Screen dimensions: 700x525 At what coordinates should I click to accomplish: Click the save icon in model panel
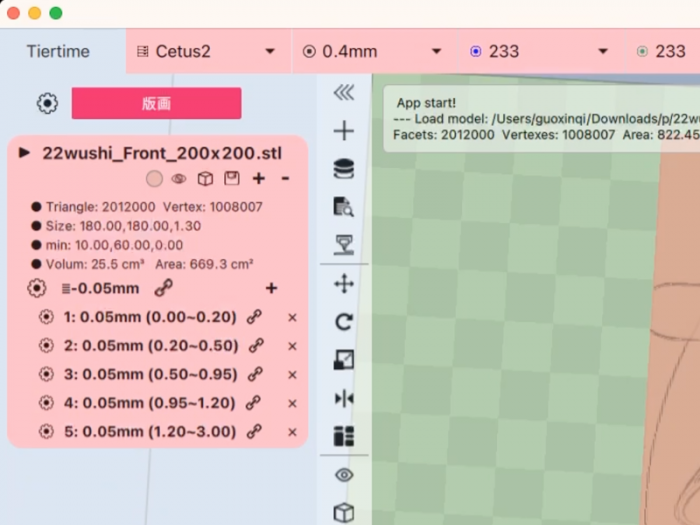pos(231,179)
